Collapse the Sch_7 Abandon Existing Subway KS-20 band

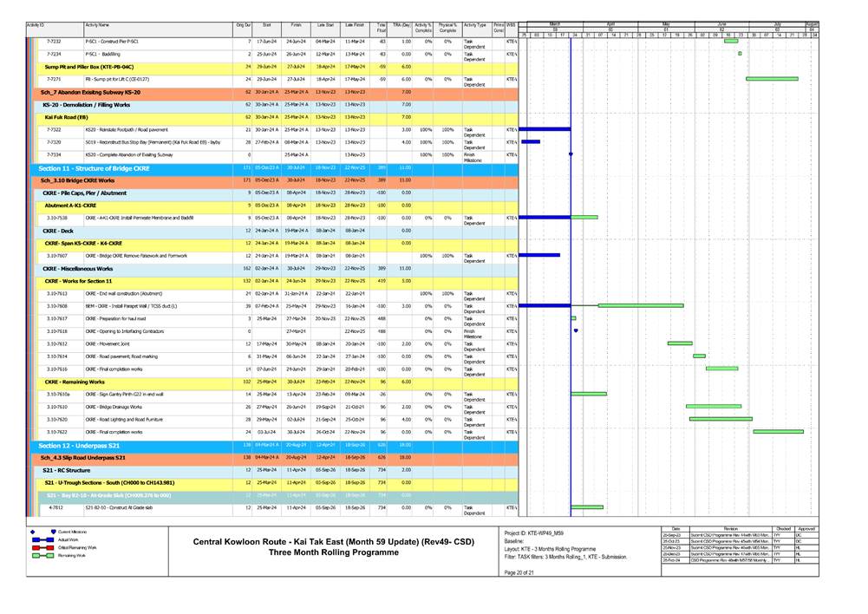point(78,91)
